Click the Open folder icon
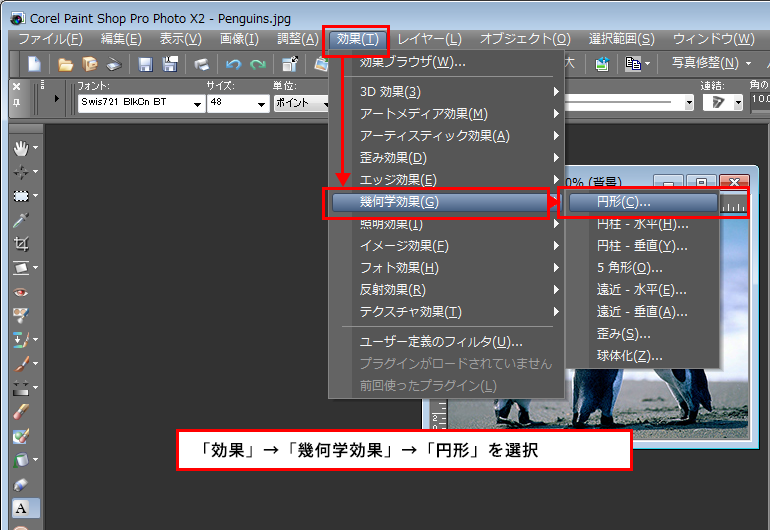 coord(65,64)
